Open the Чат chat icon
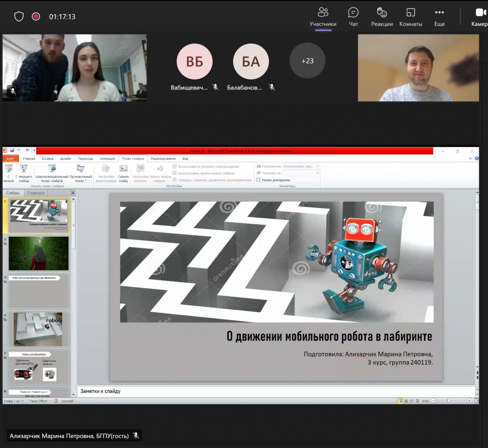Image resolution: width=488 pixels, height=448 pixels. pos(353,17)
